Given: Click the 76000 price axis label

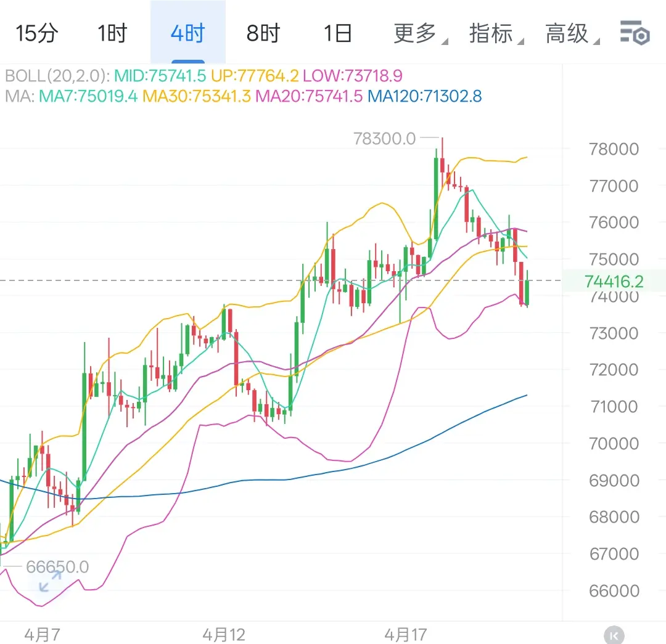Looking at the screenshot, I should (x=614, y=222).
